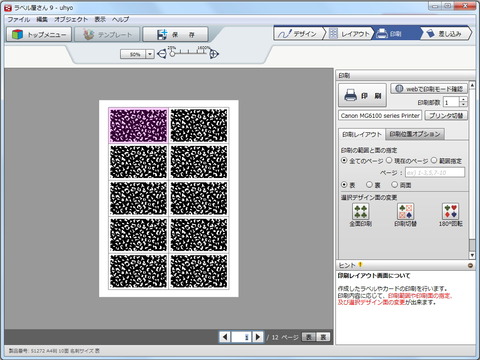Expand the 50% zoom dropdown arrow
480x360 pixels.
click(150, 54)
